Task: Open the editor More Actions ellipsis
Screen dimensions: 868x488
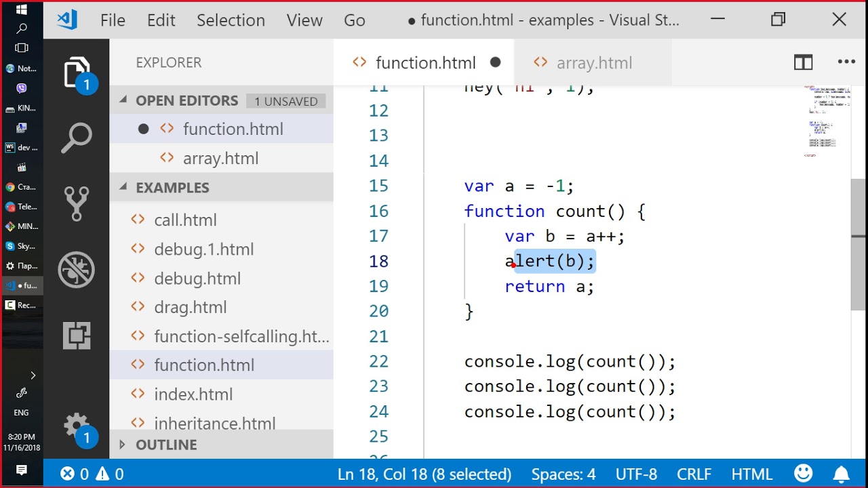Action: (x=846, y=62)
